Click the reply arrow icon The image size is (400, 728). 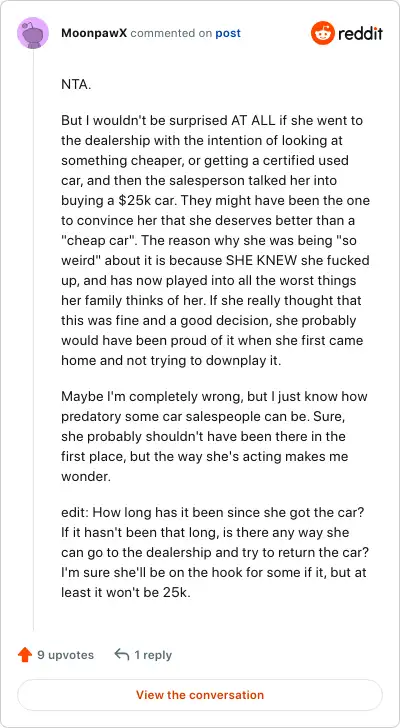(x=122, y=655)
